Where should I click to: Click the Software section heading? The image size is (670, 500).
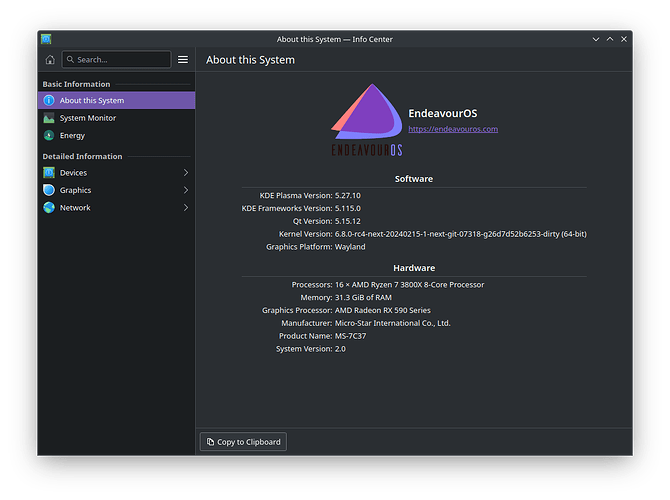(x=414, y=179)
